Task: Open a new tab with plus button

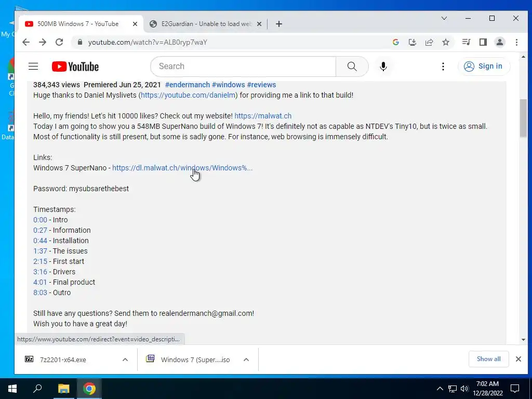Action: coord(278,24)
